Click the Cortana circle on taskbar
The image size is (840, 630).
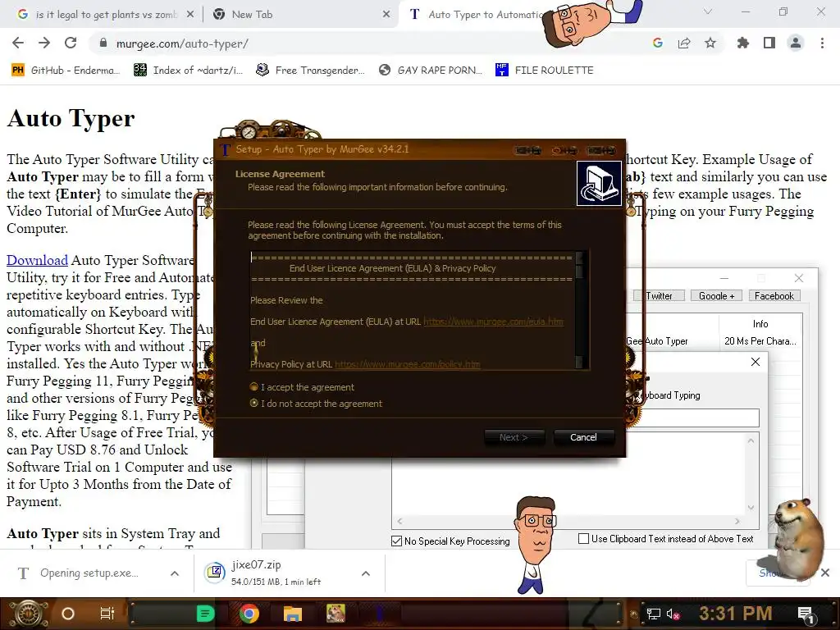(68, 614)
